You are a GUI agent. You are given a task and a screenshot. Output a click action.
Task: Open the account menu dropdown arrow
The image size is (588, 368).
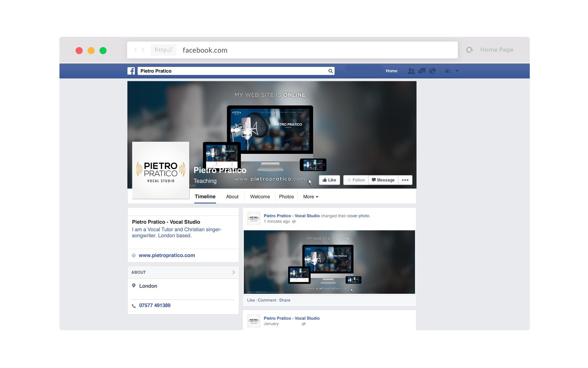coord(457,71)
